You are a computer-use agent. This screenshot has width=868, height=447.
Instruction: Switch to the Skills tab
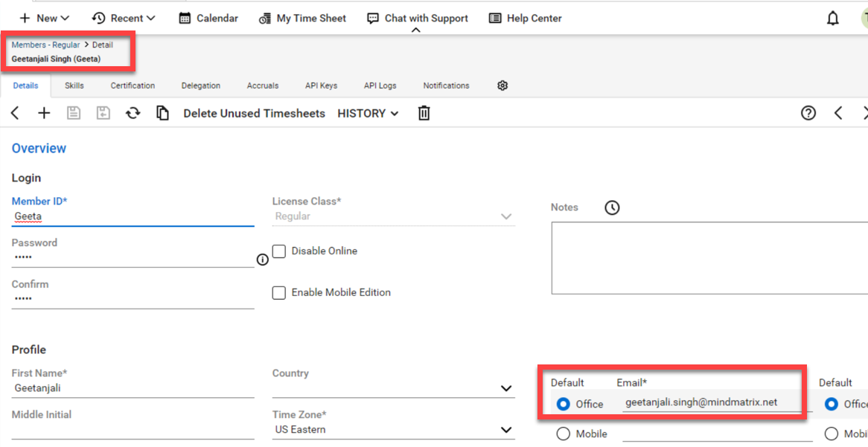coord(74,86)
